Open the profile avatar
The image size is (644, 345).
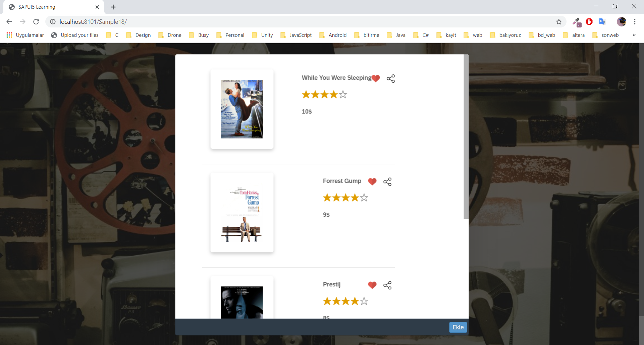(622, 21)
